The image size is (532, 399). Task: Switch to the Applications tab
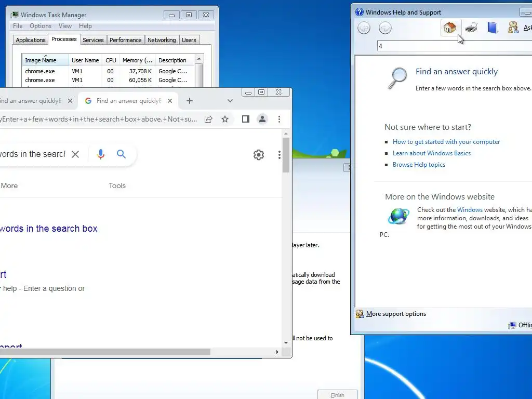click(31, 40)
